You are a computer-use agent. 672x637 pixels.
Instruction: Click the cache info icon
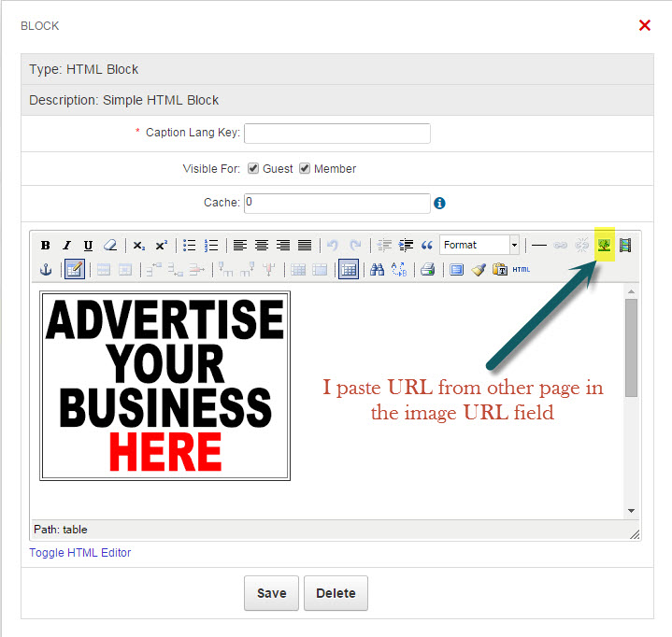pos(439,203)
